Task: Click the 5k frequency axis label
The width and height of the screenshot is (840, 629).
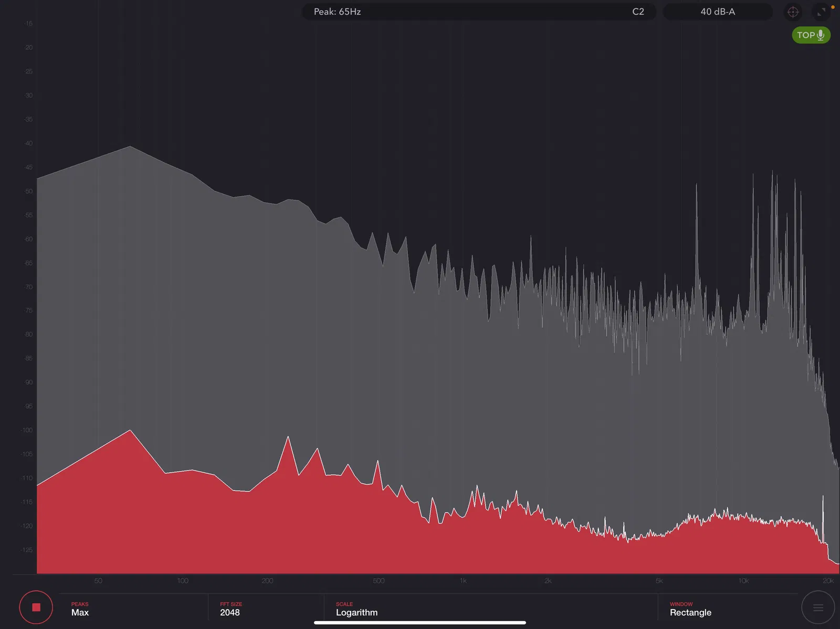Action: [659, 581]
